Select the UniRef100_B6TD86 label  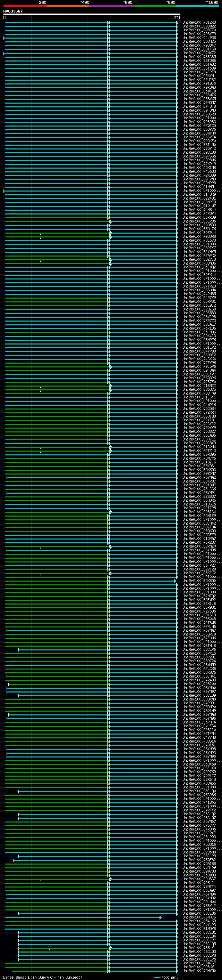(x=199, y=60)
